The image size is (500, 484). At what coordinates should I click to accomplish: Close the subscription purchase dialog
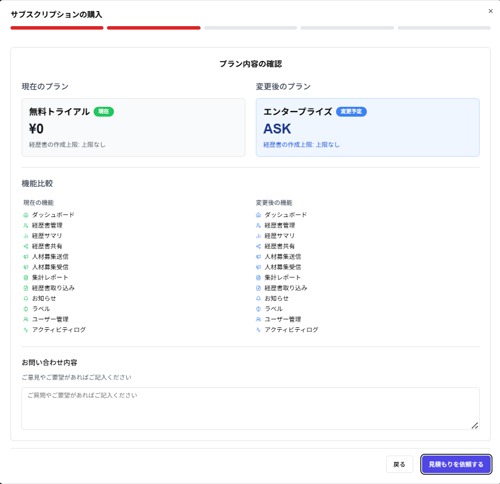490,11
